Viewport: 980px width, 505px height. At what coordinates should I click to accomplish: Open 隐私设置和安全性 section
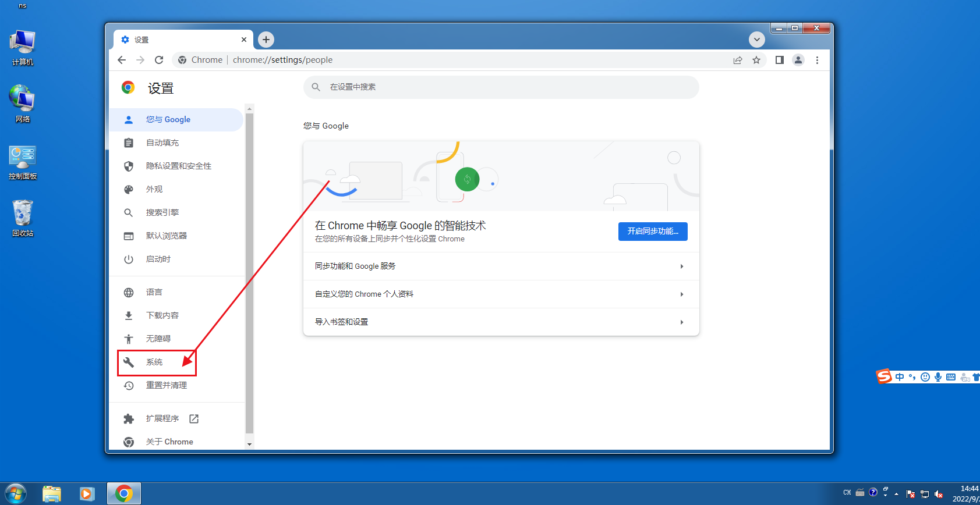pos(176,166)
